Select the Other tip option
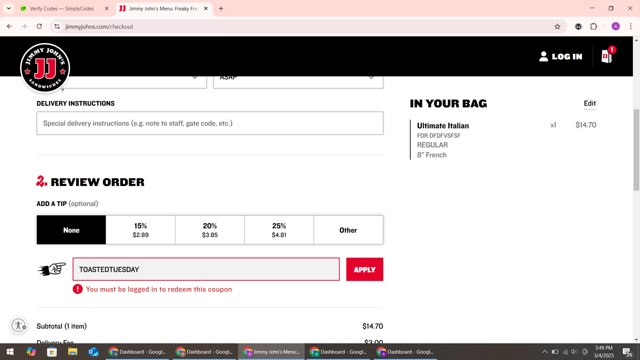640x360 pixels. point(348,230)
